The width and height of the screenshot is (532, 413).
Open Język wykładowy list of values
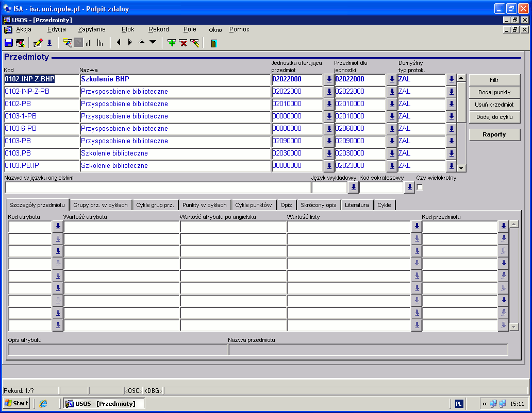353,187
